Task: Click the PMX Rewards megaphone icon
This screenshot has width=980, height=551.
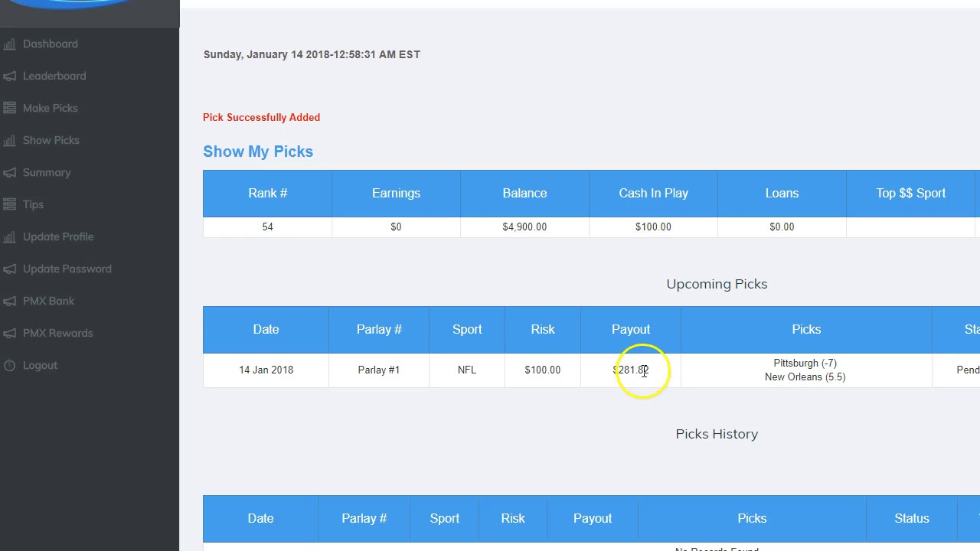Action: tap(9, 334)
